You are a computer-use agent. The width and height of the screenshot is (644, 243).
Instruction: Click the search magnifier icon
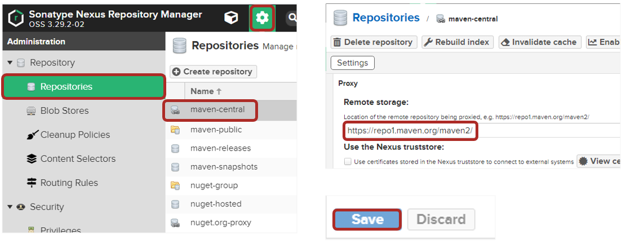tap(292, 19)
